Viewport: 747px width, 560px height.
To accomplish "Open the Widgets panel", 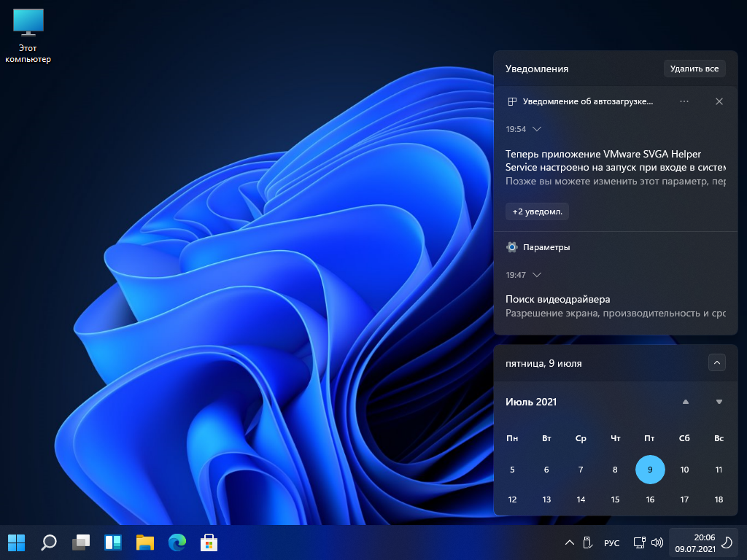I will pos(113,542).
